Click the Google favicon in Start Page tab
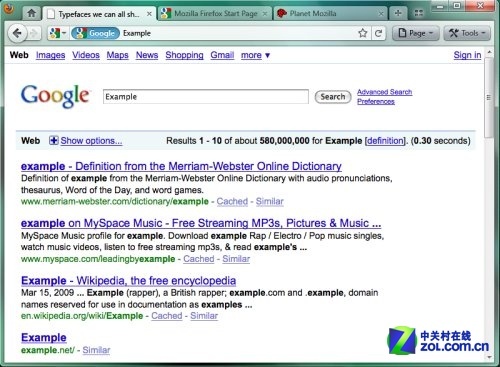Screen dimensions: 500x367 166,14
